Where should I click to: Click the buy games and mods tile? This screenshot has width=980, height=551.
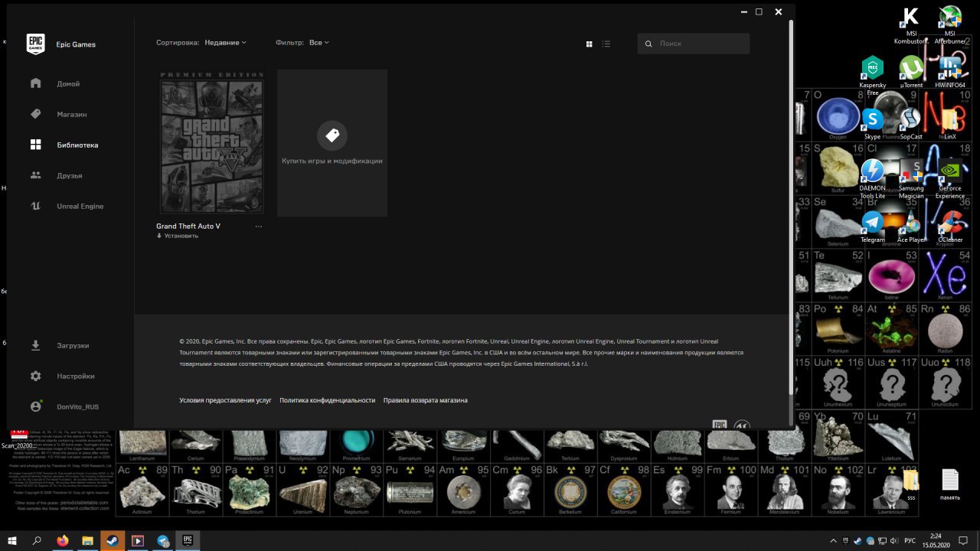[332, 143]
